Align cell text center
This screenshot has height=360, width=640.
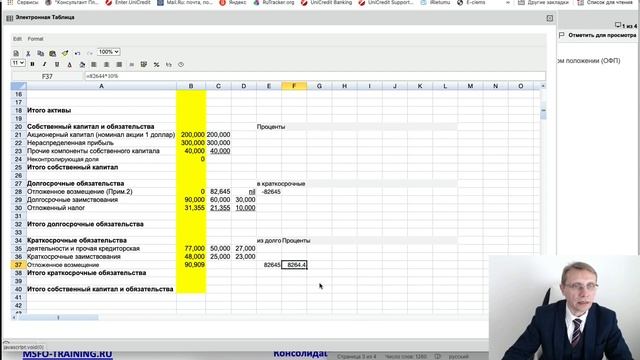(107, 64)
